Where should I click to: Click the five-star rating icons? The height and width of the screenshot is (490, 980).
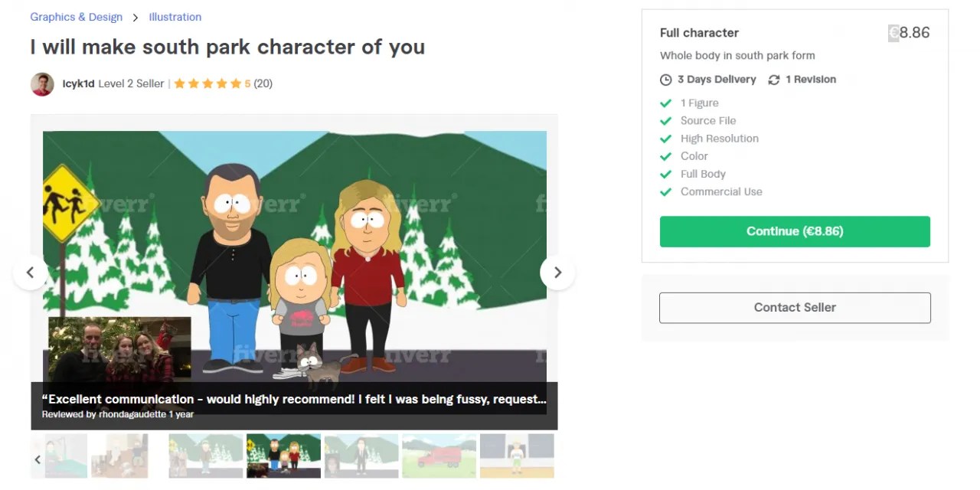point(207,83)
